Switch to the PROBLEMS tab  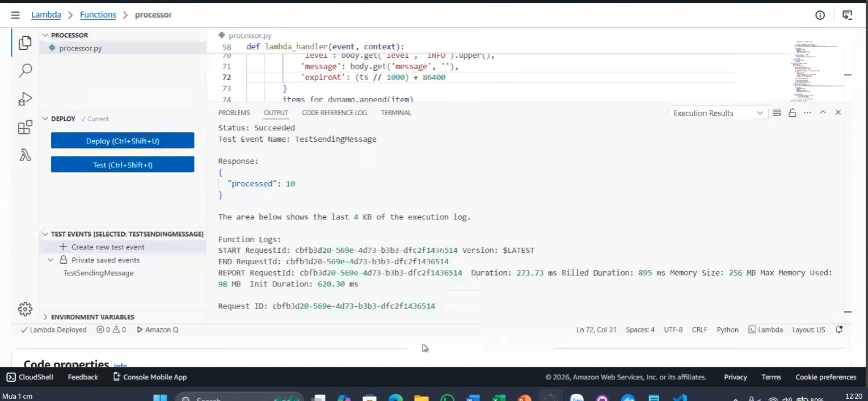coord(234,113)
